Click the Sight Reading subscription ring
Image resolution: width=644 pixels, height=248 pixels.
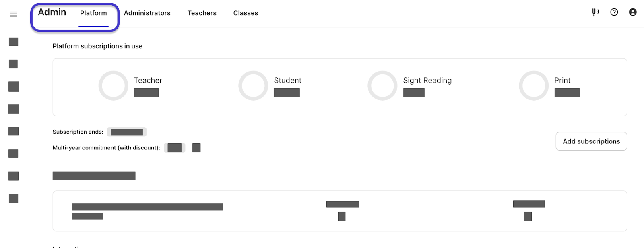pyautogui.click(x=382, y=85)
